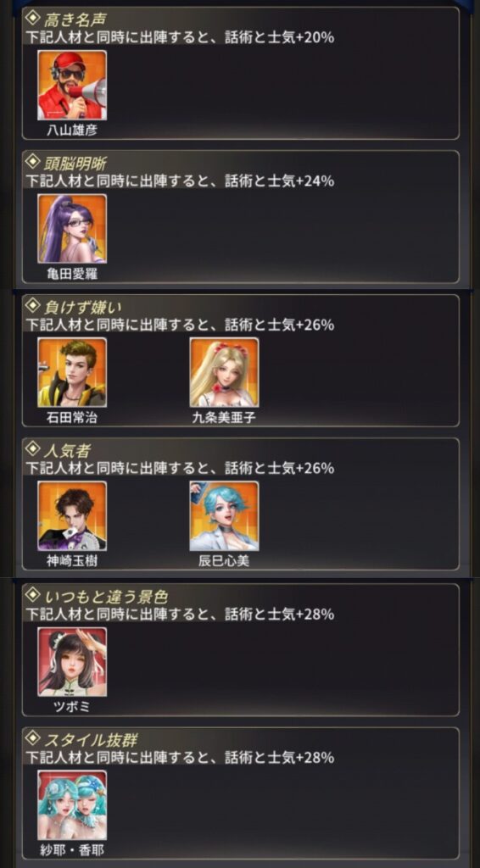This screenshot has height=868, width=480.
Task: Open the 石田常治 character portrait
Action: (72, 372)
